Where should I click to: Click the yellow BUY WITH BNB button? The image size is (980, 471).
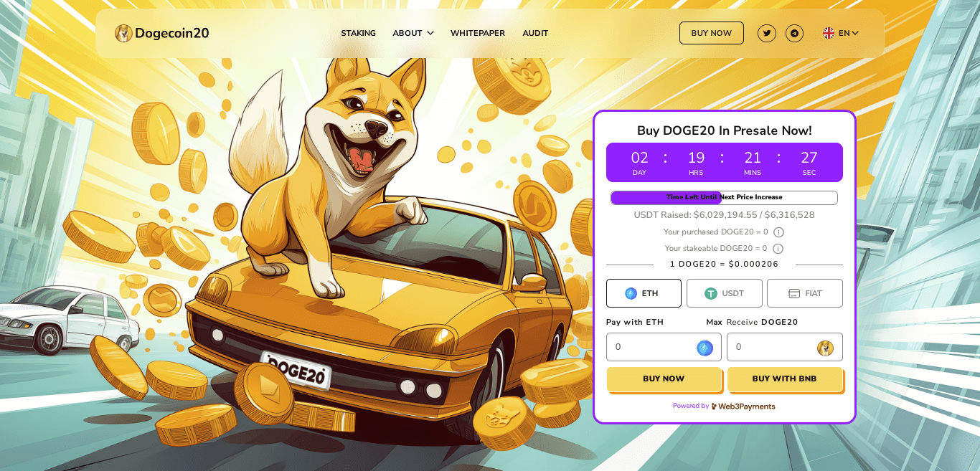pos(784,379)
